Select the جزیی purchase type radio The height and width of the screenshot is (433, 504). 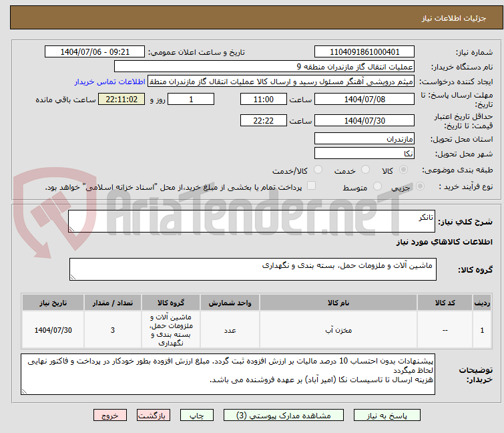[x=420, y=186]
